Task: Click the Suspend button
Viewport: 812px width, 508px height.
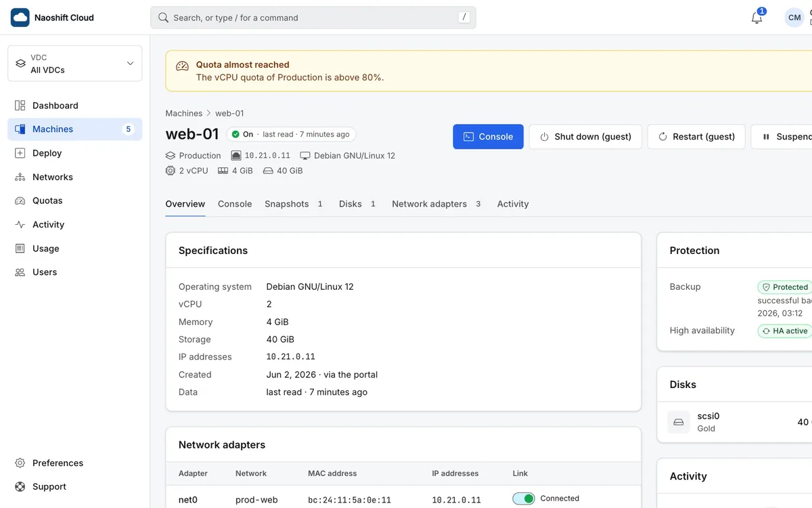Action: (782, 137)
